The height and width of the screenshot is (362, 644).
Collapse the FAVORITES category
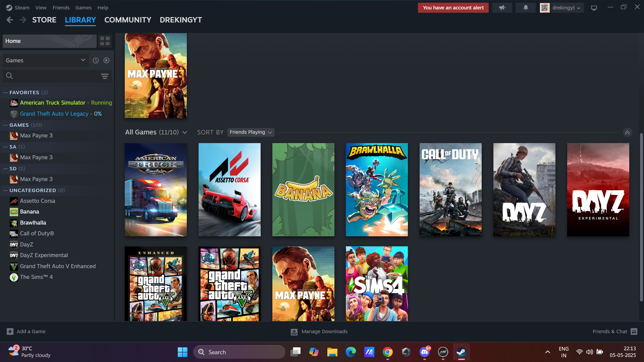coord(5,93)
